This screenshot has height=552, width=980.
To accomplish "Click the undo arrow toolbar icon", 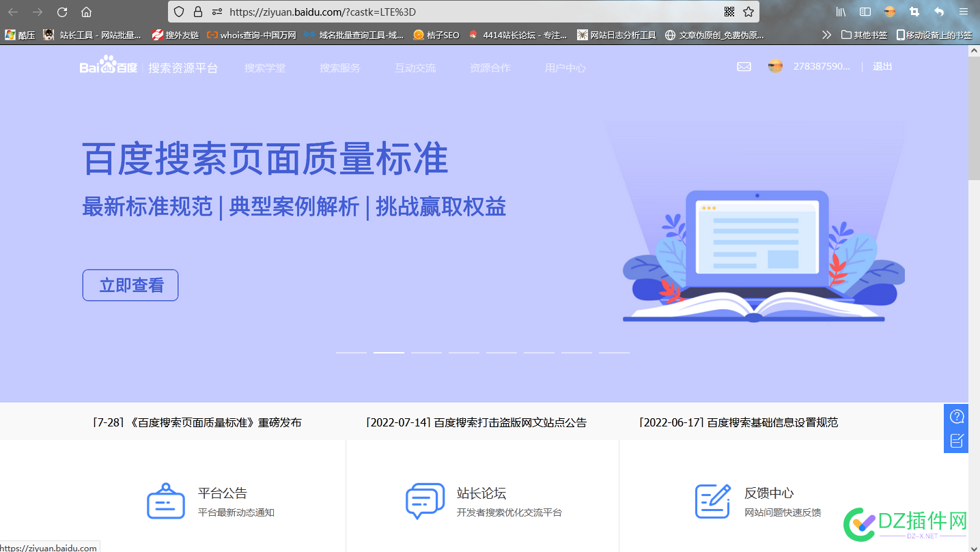I will [x=939, y=12].
